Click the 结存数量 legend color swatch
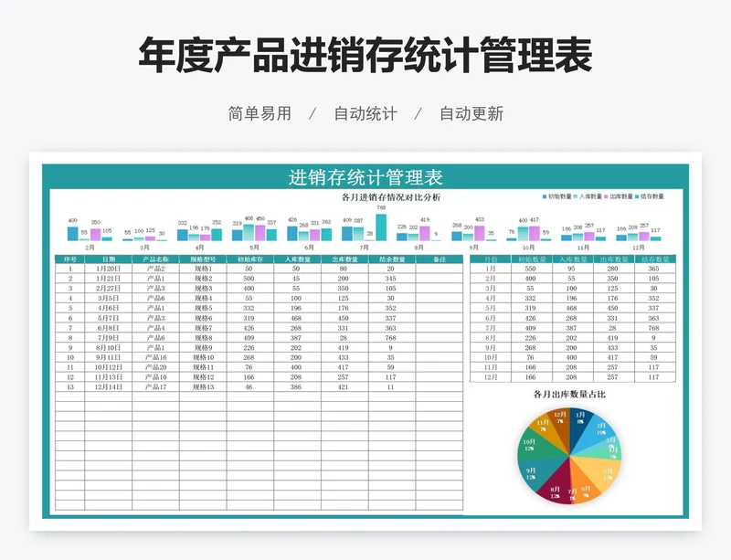Screen dimensions: 731x560 point(637,196)
